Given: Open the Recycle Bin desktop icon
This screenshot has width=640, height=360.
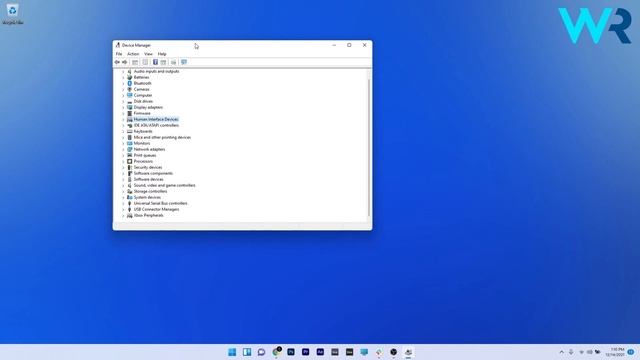Looking at the screenshot, I should tap(12, 13).
